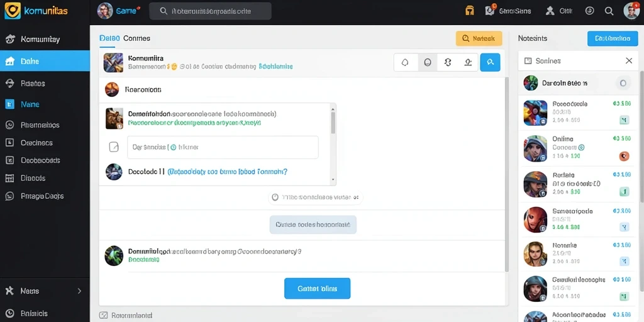644x322 pixels.
Task: Click the person icon in top bar
Action: (550, 11)
